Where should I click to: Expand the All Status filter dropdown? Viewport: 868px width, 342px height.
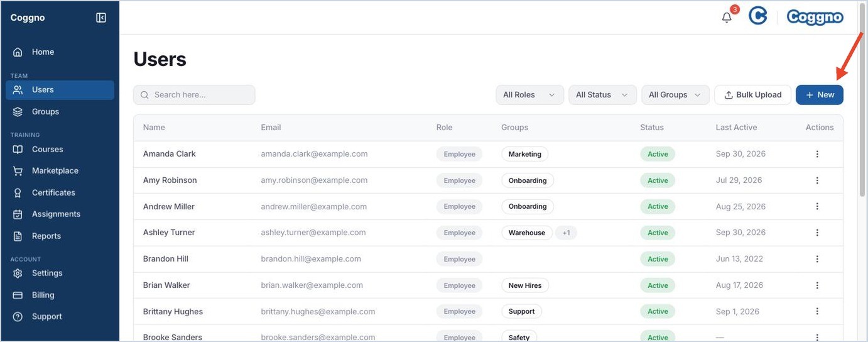tap(602, 95)
